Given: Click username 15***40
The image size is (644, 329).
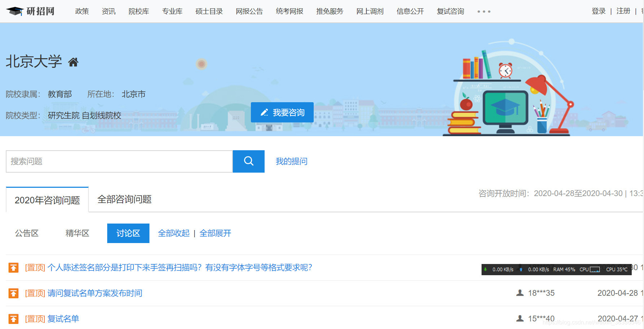Looking at the screenshot, I should (x=541, y=319).
